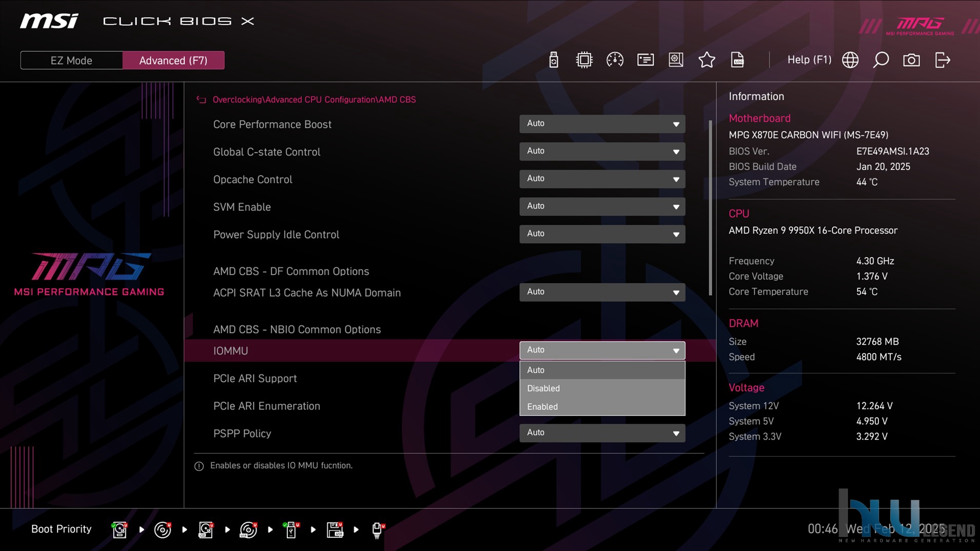Screen dimensions: 980x551
Task: Open the Power Supply Idle Control dropdown
Action: click(602, 234)
